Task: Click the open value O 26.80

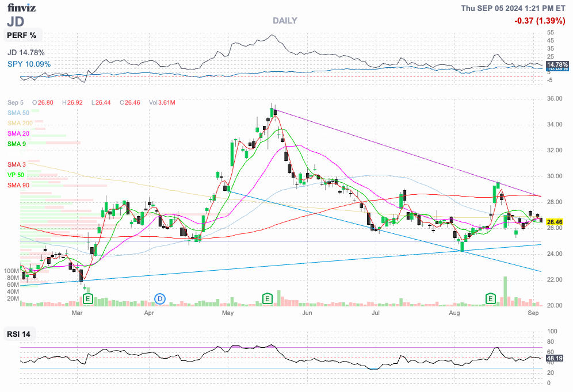Action: click(x=43, y=102)
